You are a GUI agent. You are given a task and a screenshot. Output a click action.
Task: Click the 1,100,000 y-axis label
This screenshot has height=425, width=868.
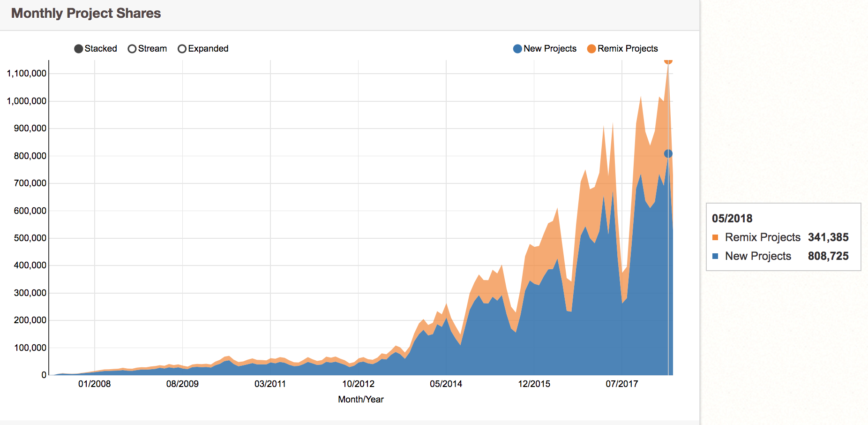(26, 73)
